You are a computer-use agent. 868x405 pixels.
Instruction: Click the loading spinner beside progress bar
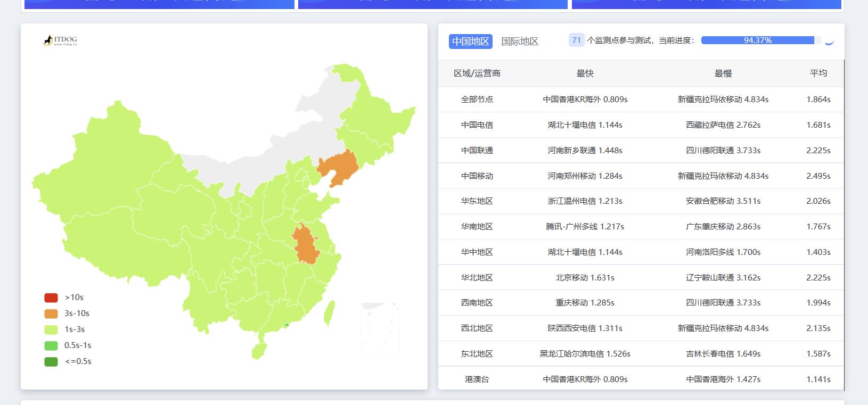829,41
